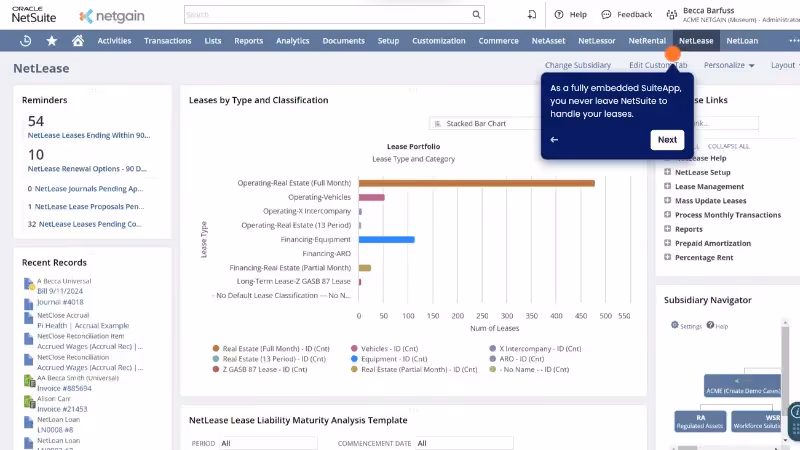Click the NetSuite Oracle logo
The height and width of the screenshot is (450, 800).
pyautogui.click(x=34, y=15)
